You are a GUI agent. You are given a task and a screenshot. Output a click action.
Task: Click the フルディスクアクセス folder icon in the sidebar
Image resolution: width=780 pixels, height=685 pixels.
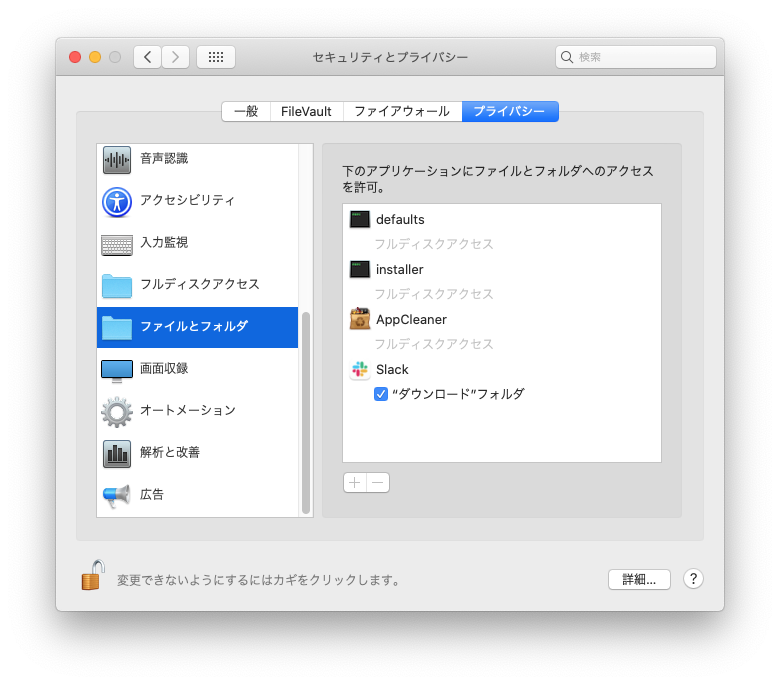coord(117,286)
